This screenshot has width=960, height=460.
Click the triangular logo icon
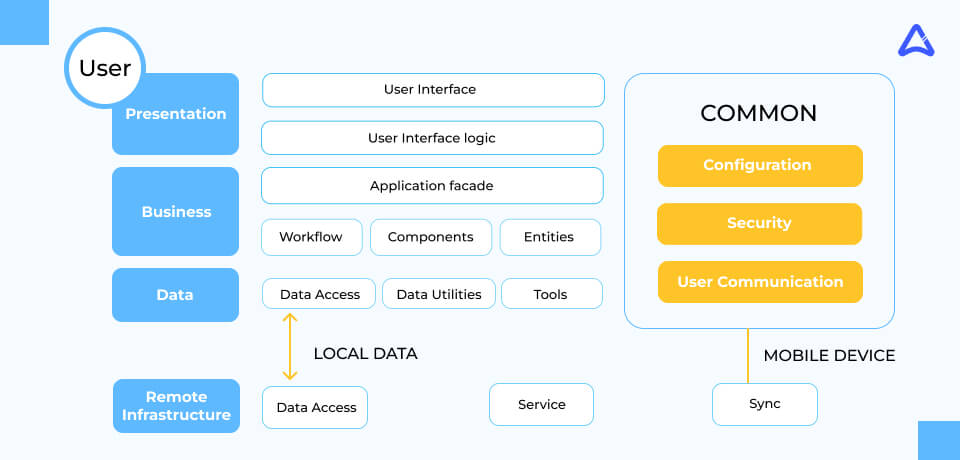pyautogui.click(x=916, y=41)
